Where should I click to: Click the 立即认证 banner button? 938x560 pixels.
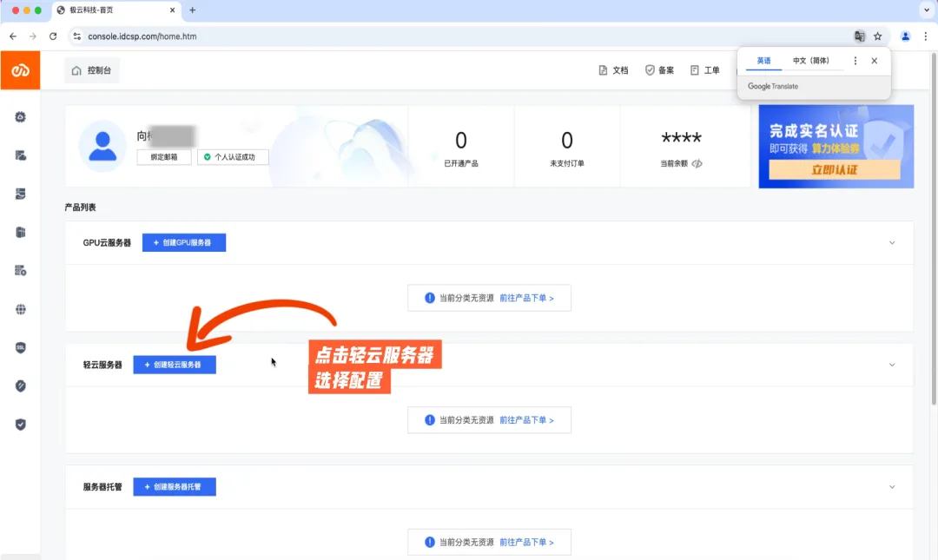835,170
